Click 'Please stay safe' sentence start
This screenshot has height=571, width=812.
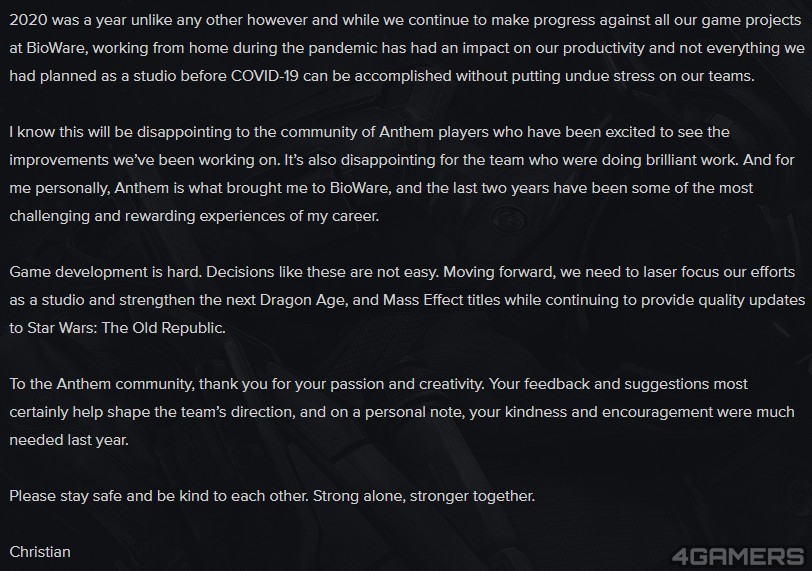click(65, 496)
